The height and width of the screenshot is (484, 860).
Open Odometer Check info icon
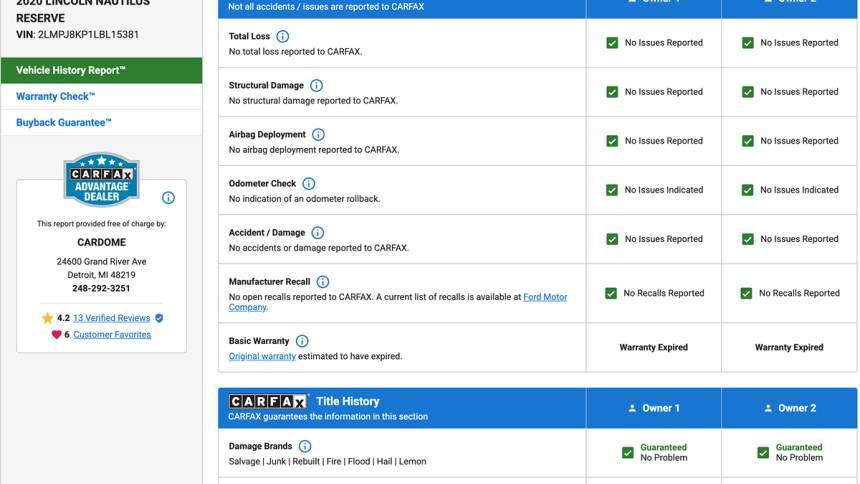pyautogui.click(x=309, y=184)
